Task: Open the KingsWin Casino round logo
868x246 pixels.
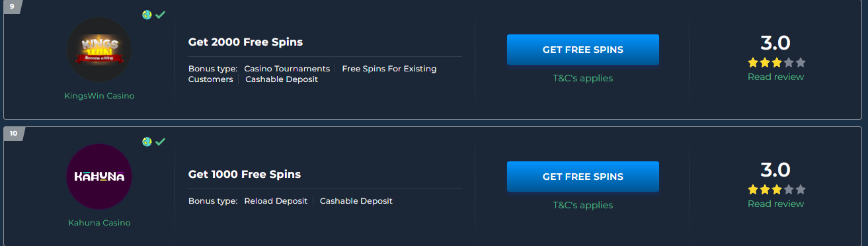Action: pyautogui.click(x=99, y=50)
